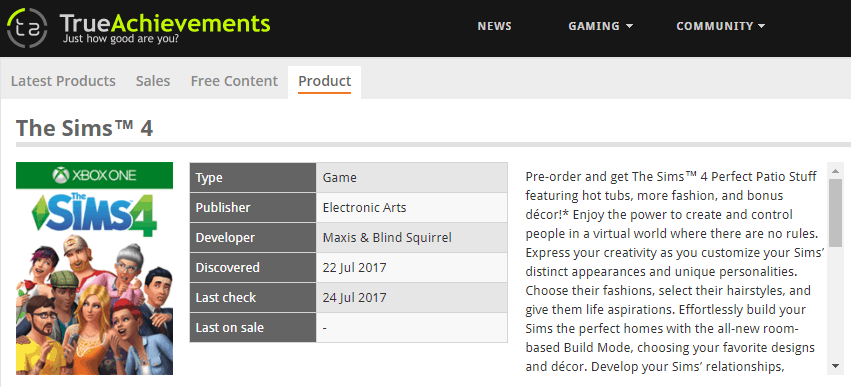Click the TrueAchievements circular TA logo icon
The image size is (851, 387).
[27, 28]
